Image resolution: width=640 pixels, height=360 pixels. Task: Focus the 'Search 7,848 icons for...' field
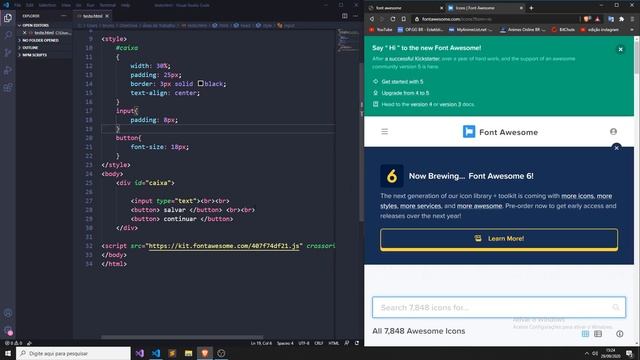[499, 307]
